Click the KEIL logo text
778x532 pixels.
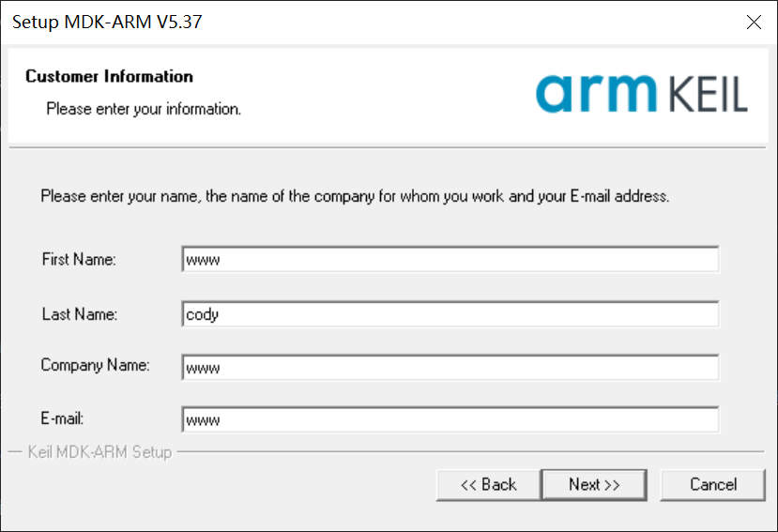709,95
